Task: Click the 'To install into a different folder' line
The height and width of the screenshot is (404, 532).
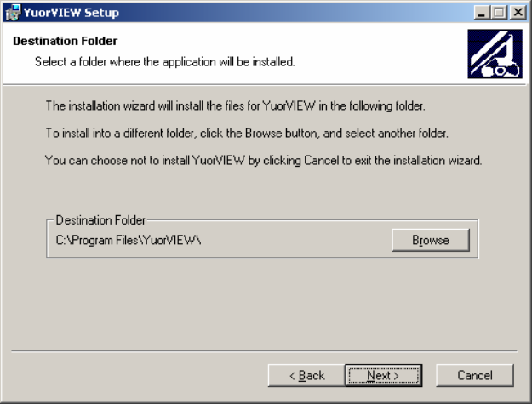Action: 247,134
